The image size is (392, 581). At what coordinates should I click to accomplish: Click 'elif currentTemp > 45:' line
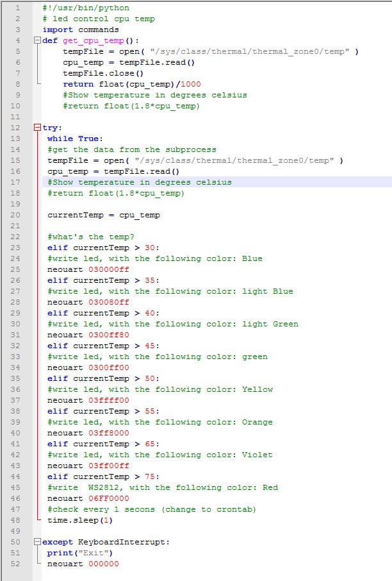coord(103,346)
